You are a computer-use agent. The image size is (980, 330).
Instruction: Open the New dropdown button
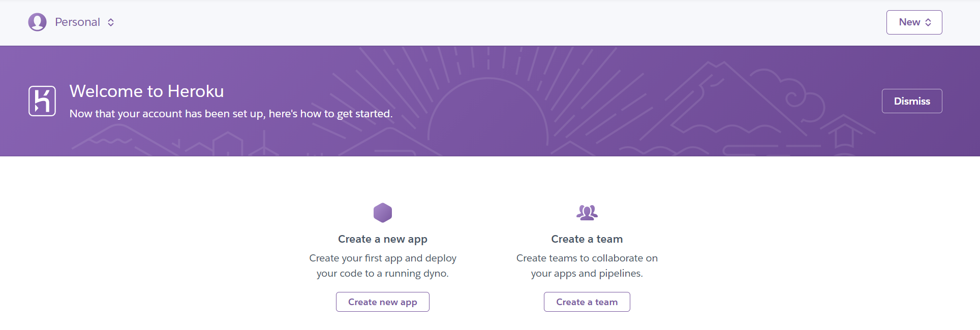(x=914, y=22)
